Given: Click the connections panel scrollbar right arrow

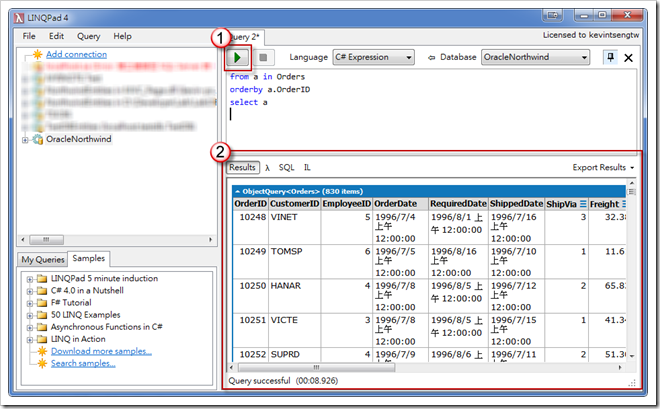Looking at the screenshot, I should (210, 240).
